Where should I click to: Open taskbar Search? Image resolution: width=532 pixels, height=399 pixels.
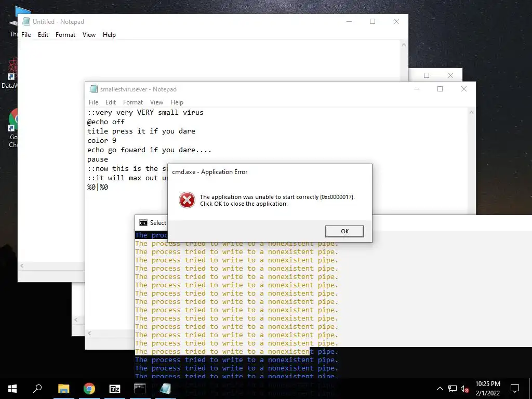(37, 389)
